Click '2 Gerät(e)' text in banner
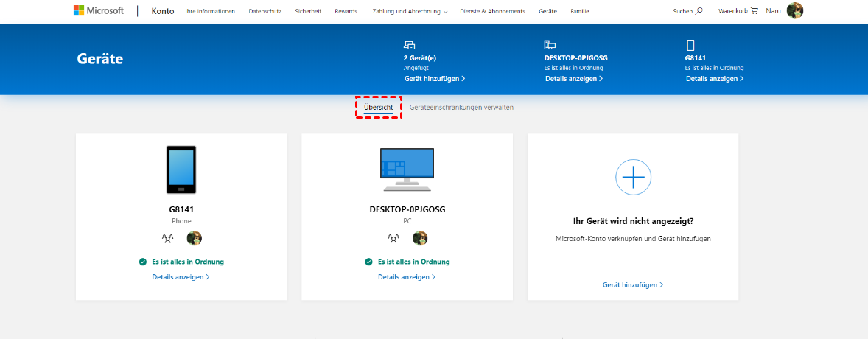 pos(421,57)
